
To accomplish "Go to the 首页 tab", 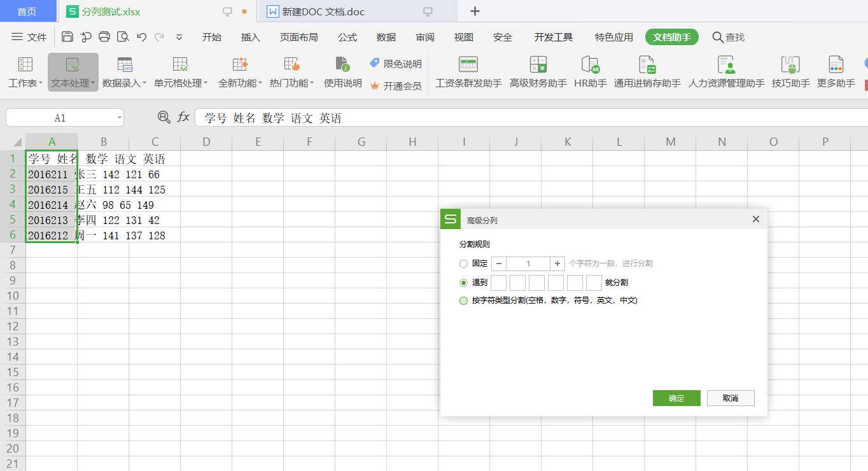I will pyautogui.click(x=27, y=11).
